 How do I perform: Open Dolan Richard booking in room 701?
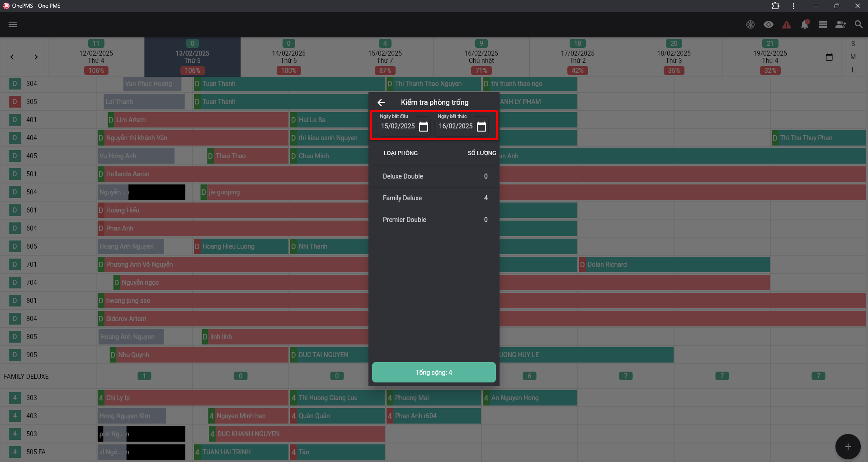click(674, 264)
